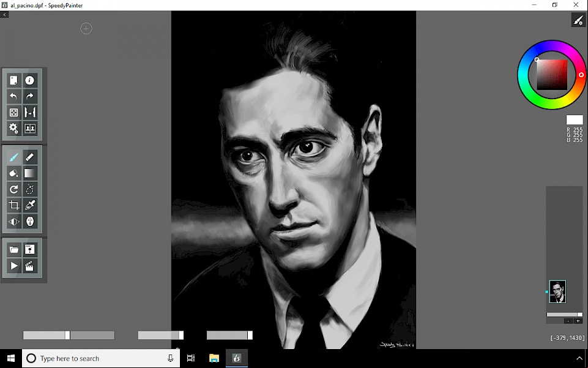Click the face mask icon in the toolbox

click(x=29, y=222)
